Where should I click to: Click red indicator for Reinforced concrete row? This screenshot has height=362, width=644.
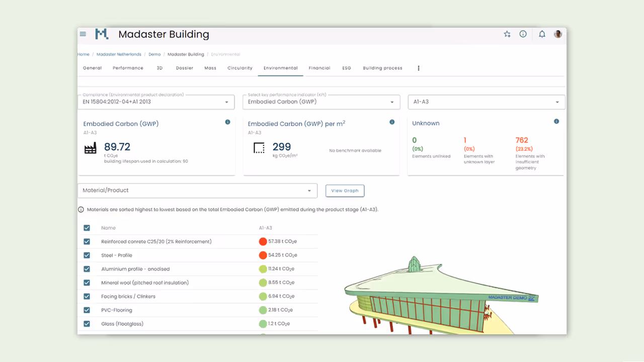(x=263, y=241)
